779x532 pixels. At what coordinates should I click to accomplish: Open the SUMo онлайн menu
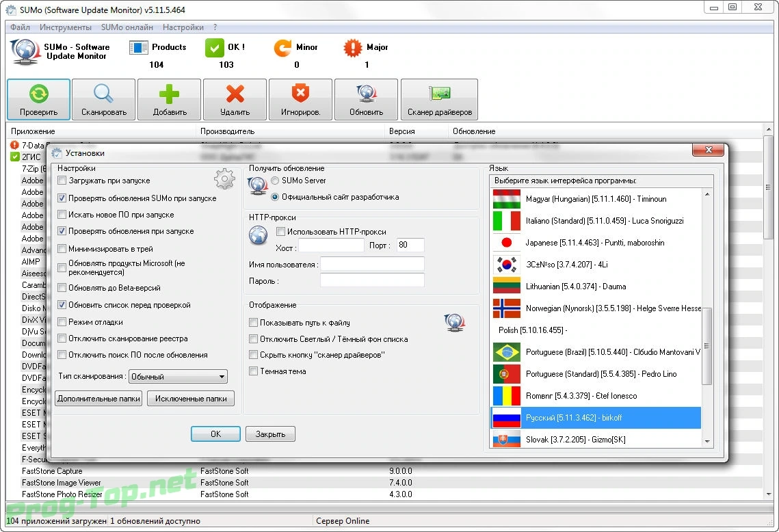pyautogui.click(x=127, y=27)
